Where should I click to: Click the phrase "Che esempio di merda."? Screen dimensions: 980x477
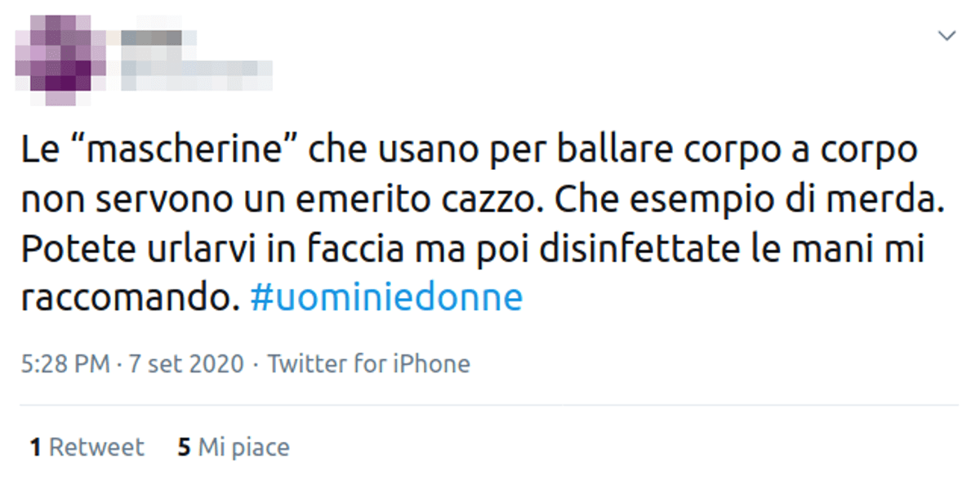pyautogui.click(x=746, y=201)
